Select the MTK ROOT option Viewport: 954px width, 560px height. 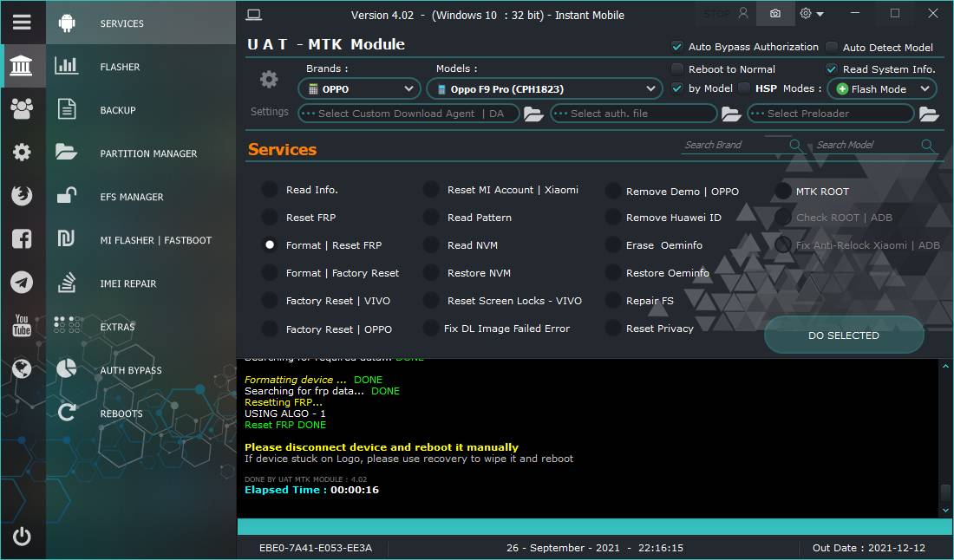(x=783, y=191)
